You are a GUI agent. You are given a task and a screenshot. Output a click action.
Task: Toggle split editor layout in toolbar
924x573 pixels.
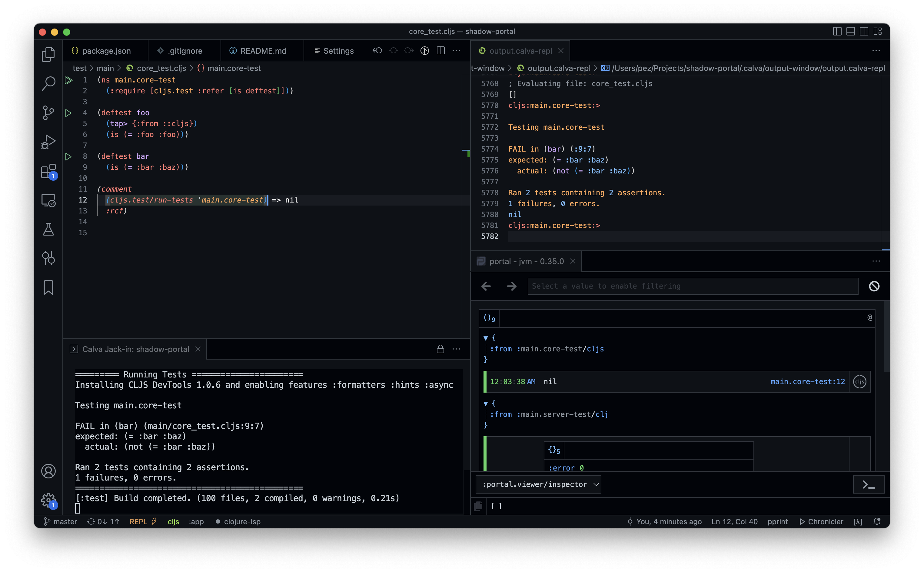pyautogui.click(x=440, y=50)
